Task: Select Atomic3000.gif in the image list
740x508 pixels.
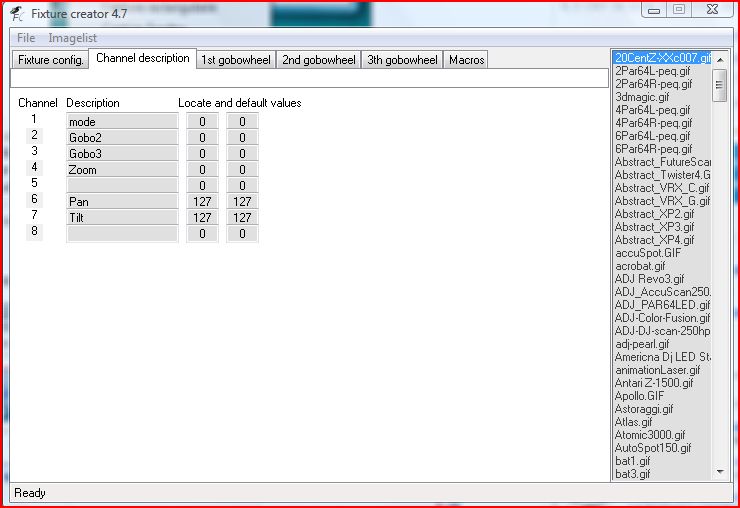Action: pos(650,435)
